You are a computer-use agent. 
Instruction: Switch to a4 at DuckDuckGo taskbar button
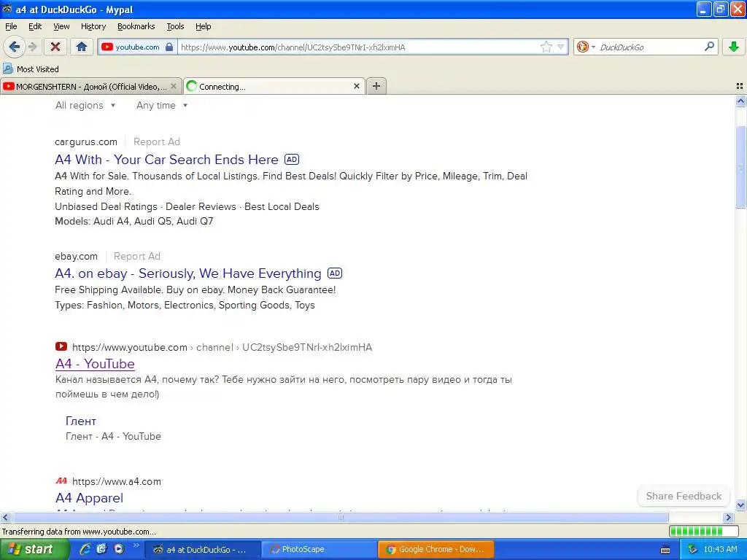pyautogui.click(x=203, y=550)
